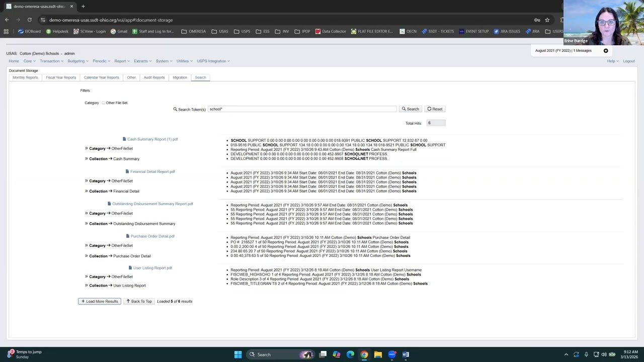This screenshot has height=362, width=644.
Task: Open the USPS Integration dropdown menu
Action: click(213, 61)
